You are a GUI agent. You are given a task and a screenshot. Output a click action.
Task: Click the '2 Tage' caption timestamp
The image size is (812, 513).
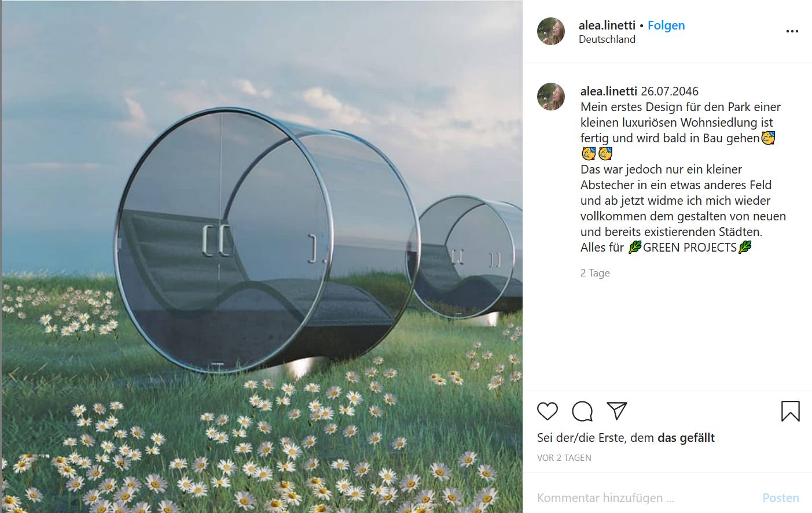(595, 273)
